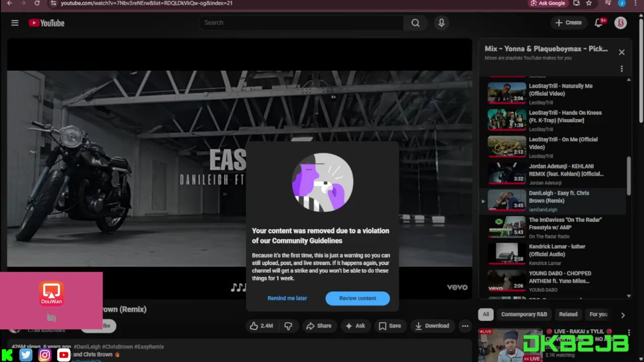This screenshot has width=644, height=362.
Task: Click the vevo logo on video
Action: [x=457, y=287]
